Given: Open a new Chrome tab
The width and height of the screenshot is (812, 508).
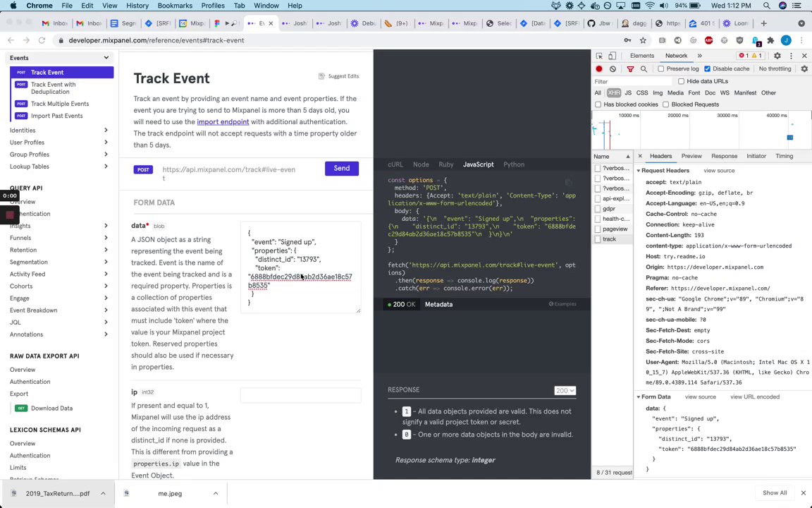Looking at the screenshot, I should point(763,23).
